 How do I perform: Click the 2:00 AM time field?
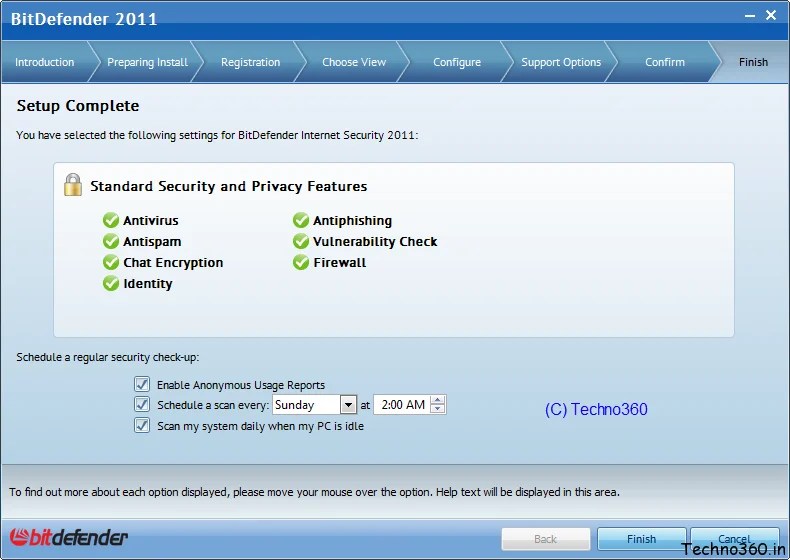coord(403,405)
